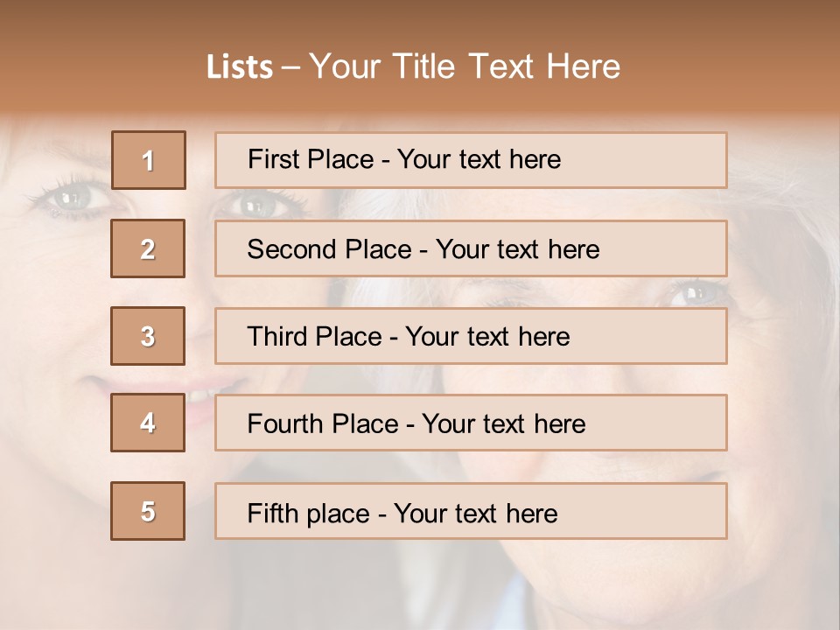Select the Fourth Place text box
840x630 pixels.
coord(471,423)
